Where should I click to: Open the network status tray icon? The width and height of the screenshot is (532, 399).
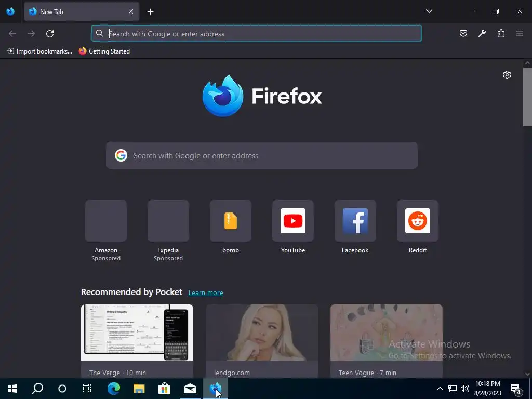453,389
